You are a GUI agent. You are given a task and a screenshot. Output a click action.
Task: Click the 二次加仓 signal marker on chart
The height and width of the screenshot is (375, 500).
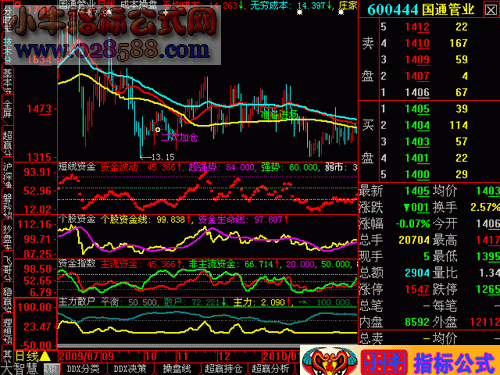[x=179, y=137]
